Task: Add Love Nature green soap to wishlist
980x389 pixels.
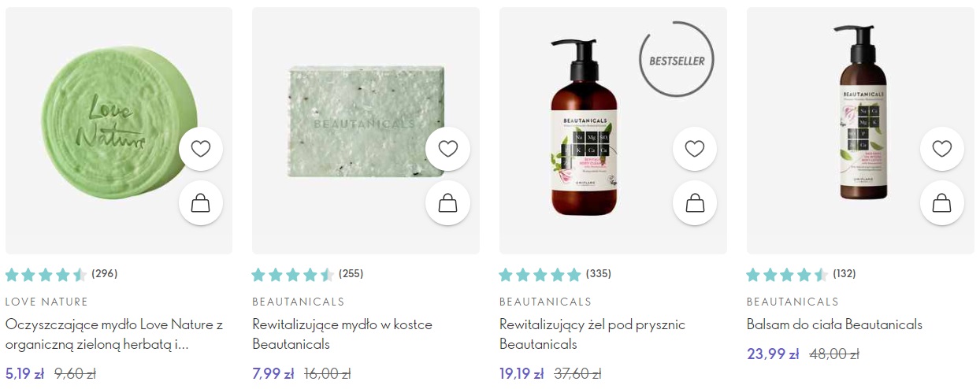Action: (201, 149)
